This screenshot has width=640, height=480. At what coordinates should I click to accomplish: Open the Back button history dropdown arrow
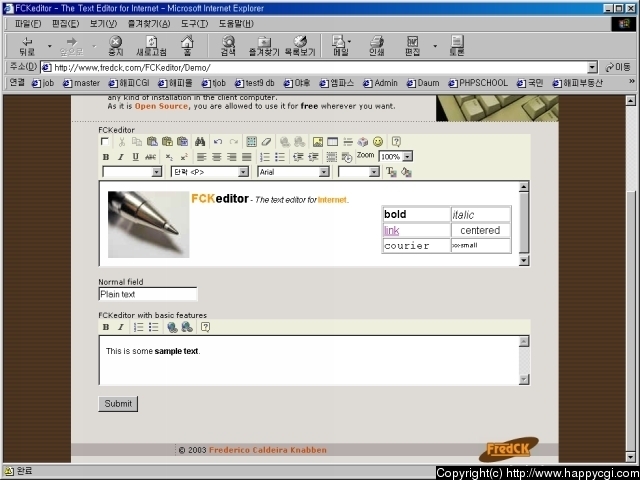(50, 46)
